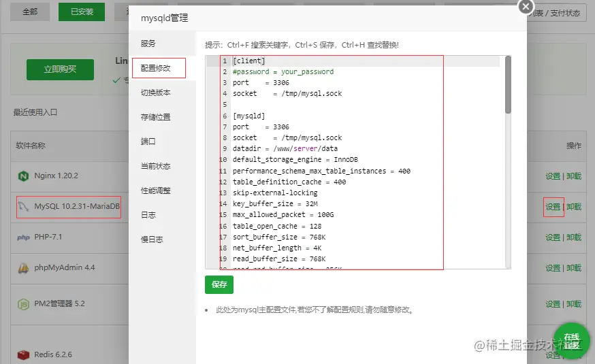
Task: Click MySQL 10.2.31-MariaDB software name
Action: 77,206
